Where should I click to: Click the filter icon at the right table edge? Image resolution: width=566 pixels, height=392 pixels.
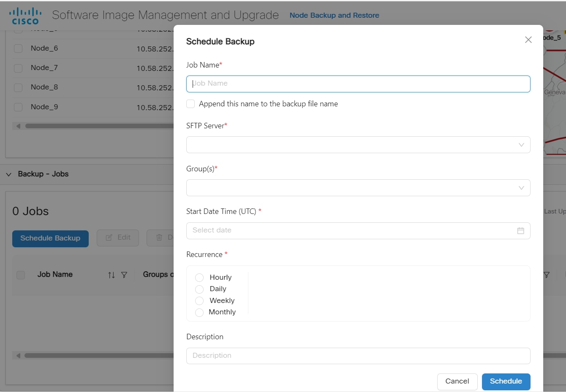tap(546, 275)
